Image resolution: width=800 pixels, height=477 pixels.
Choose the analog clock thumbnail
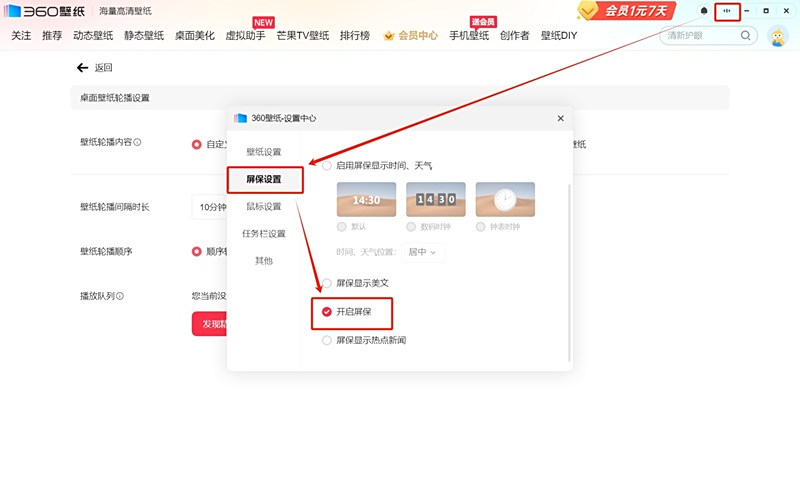pos(505,199)
